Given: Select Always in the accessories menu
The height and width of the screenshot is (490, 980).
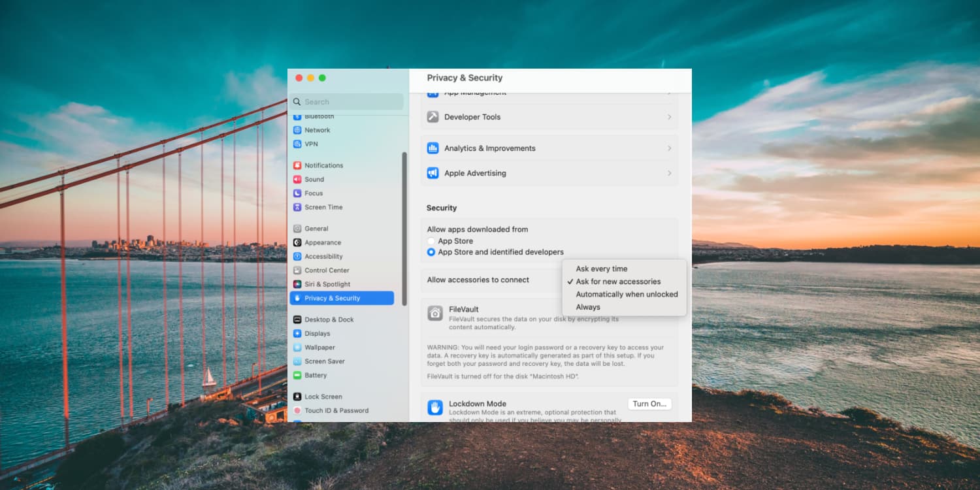Looking at the screenshot, I should [x=588, y=307].
